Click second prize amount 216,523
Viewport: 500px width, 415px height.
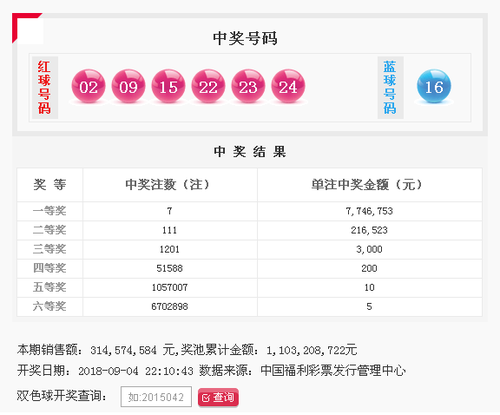[369, 230]
